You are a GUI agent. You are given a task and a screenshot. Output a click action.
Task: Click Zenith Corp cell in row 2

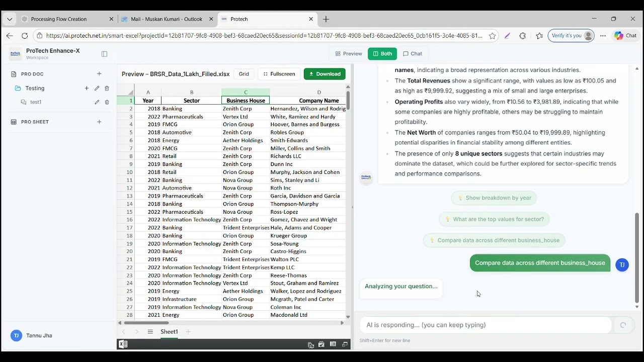[x=246, y=109]
